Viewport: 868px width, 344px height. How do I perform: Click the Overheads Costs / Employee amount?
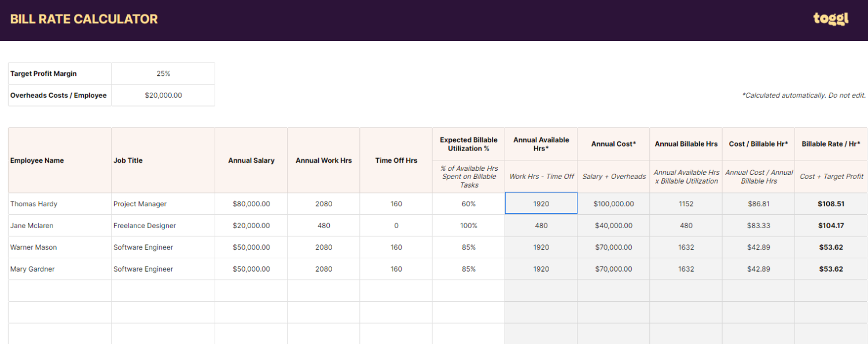tap(163, 95)
